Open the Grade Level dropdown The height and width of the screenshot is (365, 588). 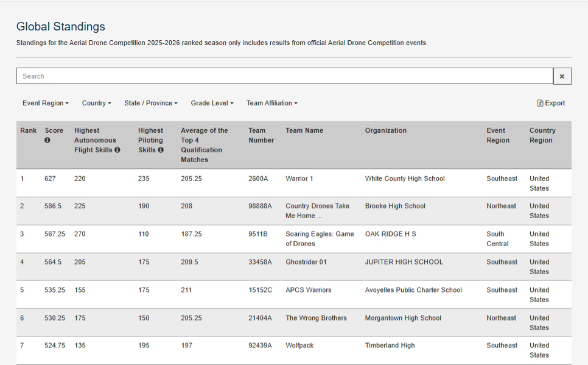pyautogui.click(x=212, y=103)
